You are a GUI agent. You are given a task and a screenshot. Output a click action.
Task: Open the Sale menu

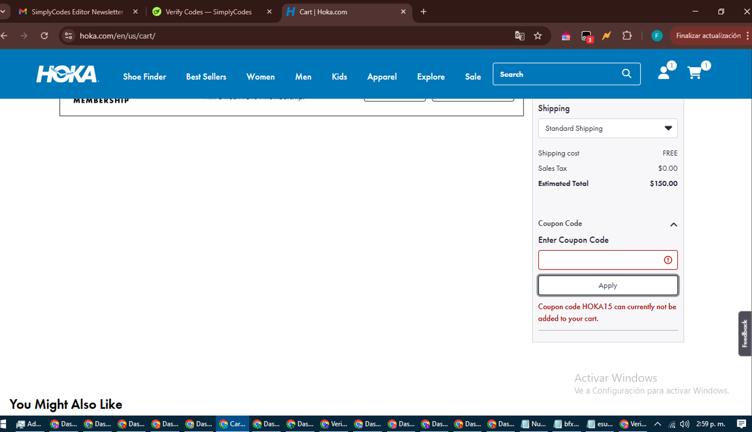coord(472,77)
